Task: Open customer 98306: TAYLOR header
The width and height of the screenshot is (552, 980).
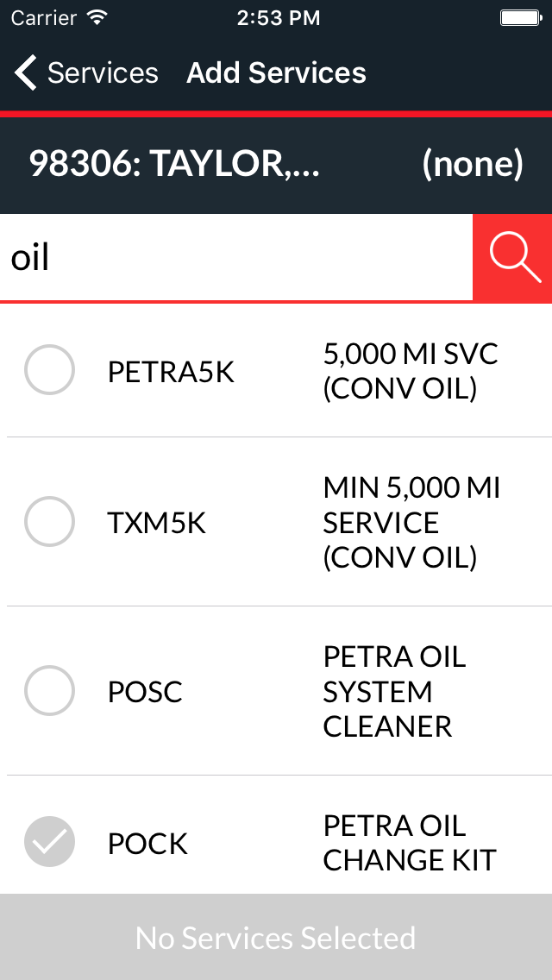Action: [x=174, y=164]
